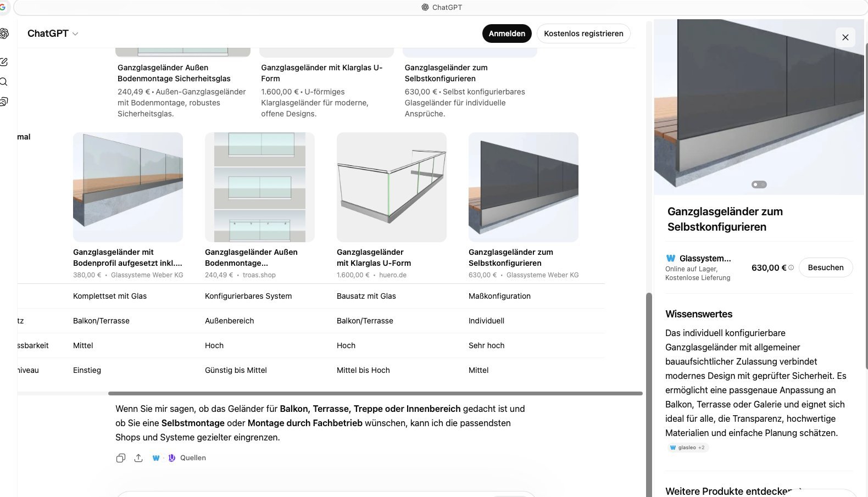Image resolution: width=868 pixels, height=497 pixels.
Task: Click 'Online auf Lager, Kostenlose Lieferung' text
Action: (x=698, y=273)
